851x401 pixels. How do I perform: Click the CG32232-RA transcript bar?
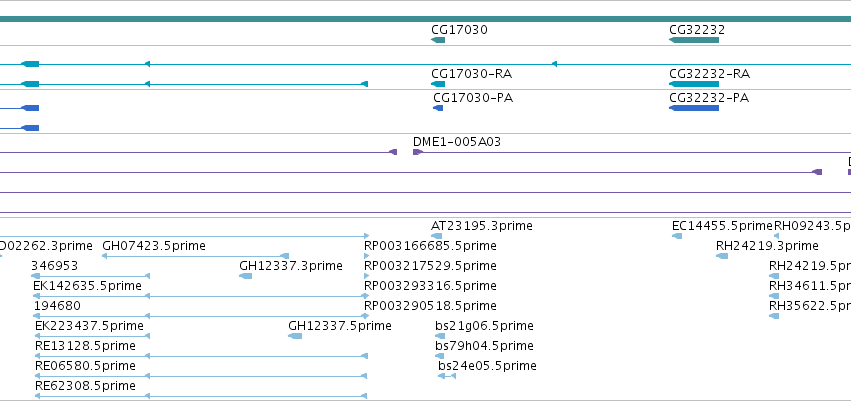click(x=694, y=84)
